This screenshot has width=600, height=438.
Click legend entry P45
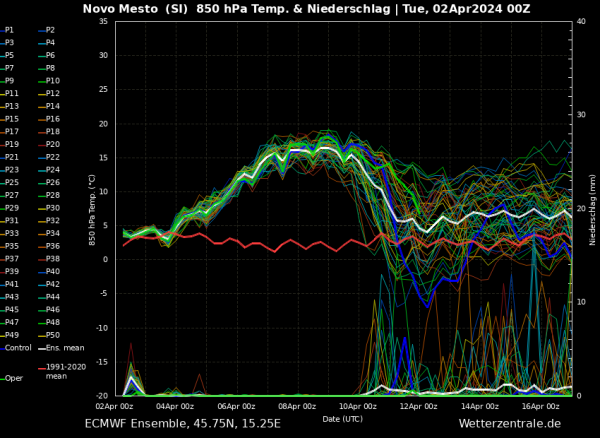(x=9, y=309)
